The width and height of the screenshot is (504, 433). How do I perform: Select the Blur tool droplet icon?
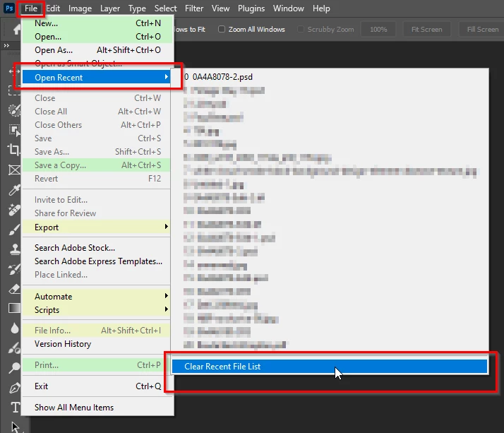tap(15, 328)
